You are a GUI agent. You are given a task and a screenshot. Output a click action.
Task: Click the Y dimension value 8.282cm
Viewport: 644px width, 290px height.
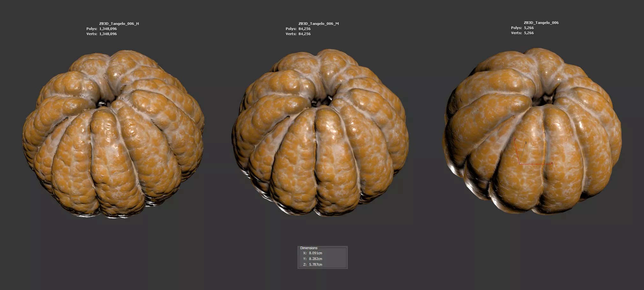point(315,259)
